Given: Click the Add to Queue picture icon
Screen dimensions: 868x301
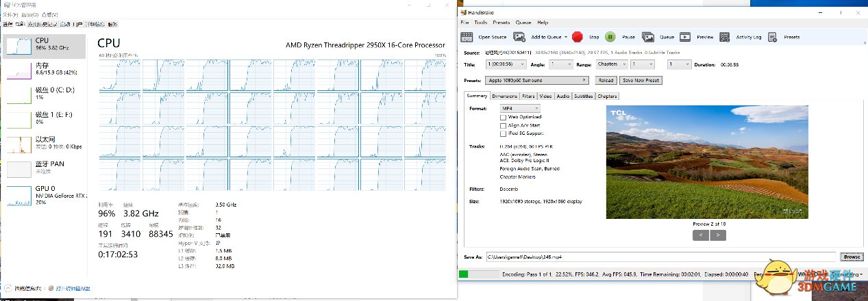Looking at the screenshot, I should [x=519, y=37].
